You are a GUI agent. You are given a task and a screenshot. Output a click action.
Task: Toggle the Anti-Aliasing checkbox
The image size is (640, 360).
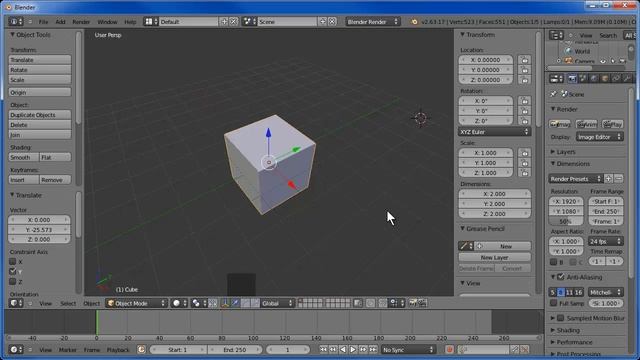[x=561, y=277]
